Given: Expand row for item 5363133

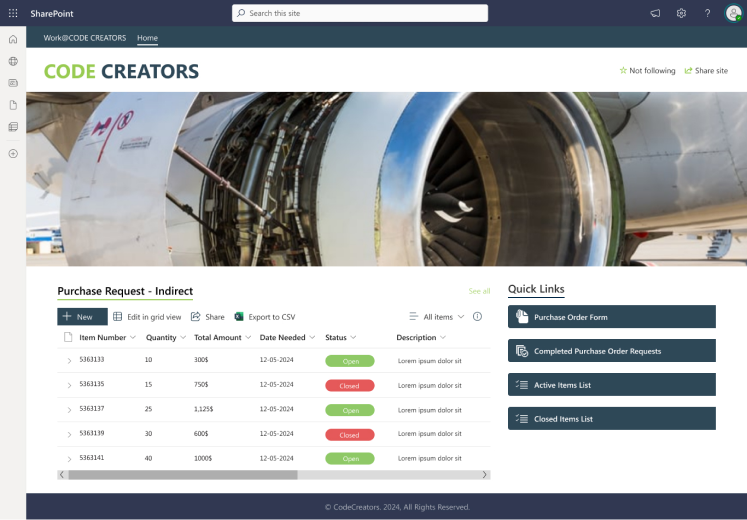Looking at the screenshot, I should (x=69, y=360).
